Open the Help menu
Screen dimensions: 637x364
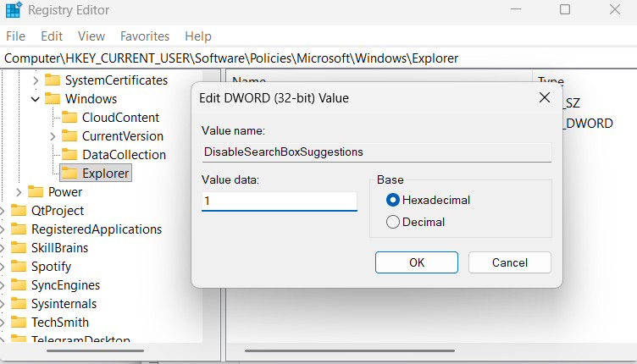198,36
